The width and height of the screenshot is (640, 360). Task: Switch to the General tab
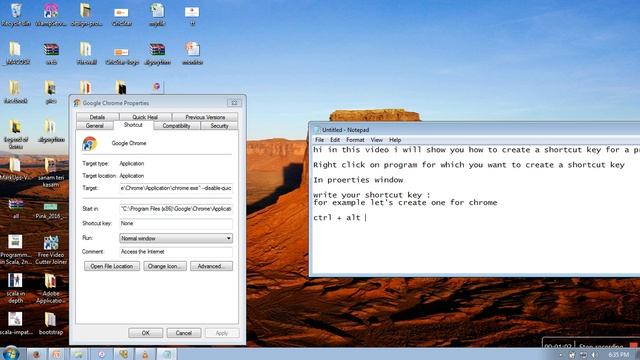95,126
